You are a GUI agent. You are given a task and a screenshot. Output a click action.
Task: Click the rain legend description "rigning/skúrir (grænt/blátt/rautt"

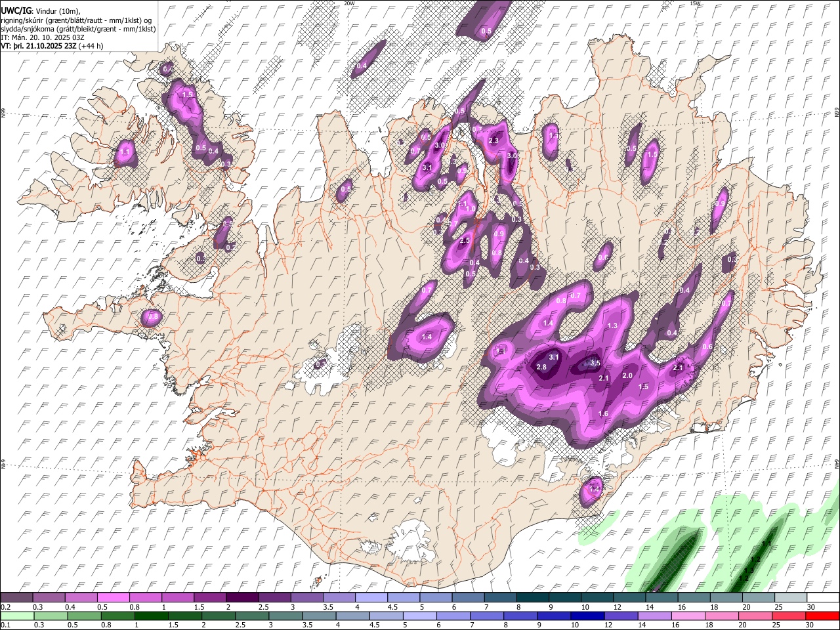[51, 20]
